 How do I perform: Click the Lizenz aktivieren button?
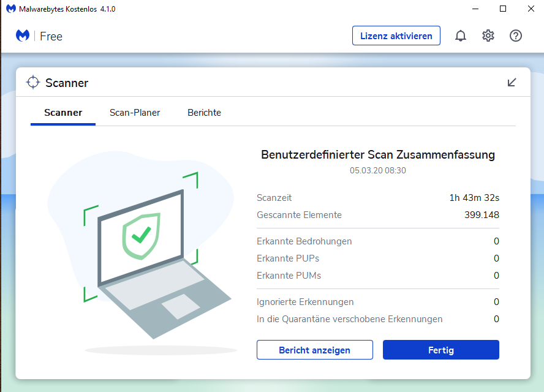pos(396,36)
